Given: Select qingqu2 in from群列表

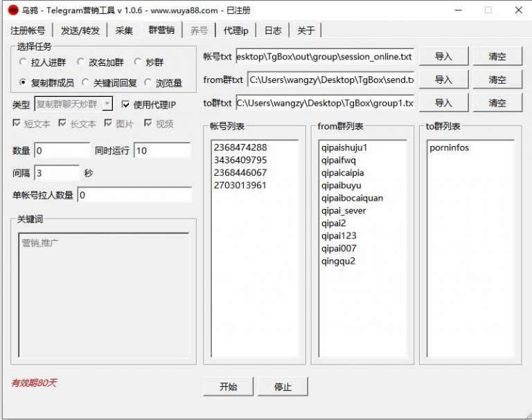Looking at the screenshot, I should click(x=338, y=261).
